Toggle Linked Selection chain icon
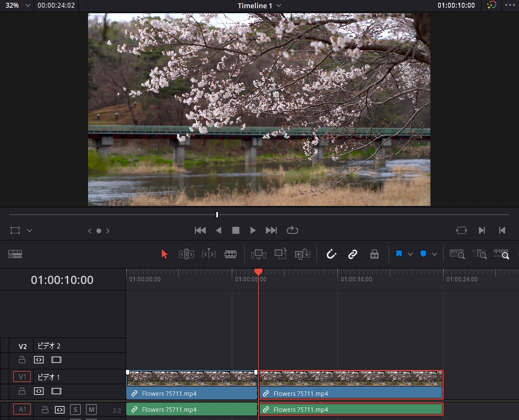Viewport: 519px width, 420px height. pyautogui.click(x=353, y=254)
